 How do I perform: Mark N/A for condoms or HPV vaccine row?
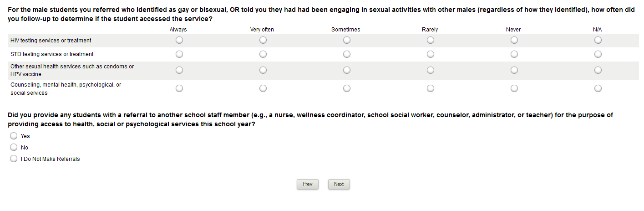[598, 70]
